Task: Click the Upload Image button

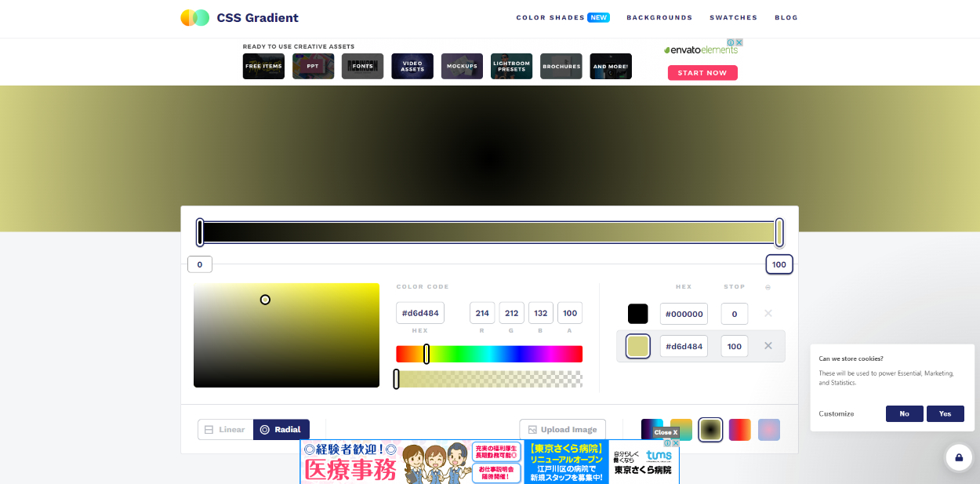Action: (562, 430)
